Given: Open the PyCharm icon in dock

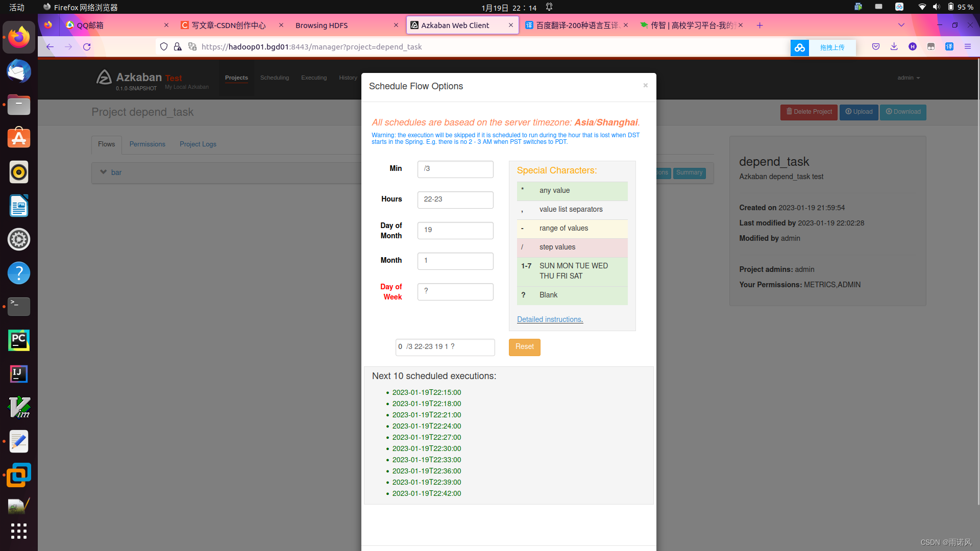Looking at the screenshot, I should point(19,340).
